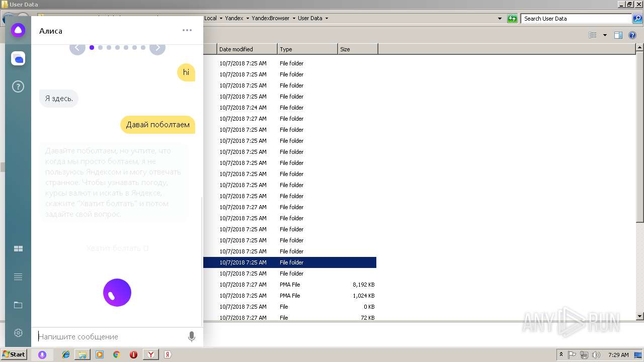Launch Windows Media Player from taskbar

100,354
